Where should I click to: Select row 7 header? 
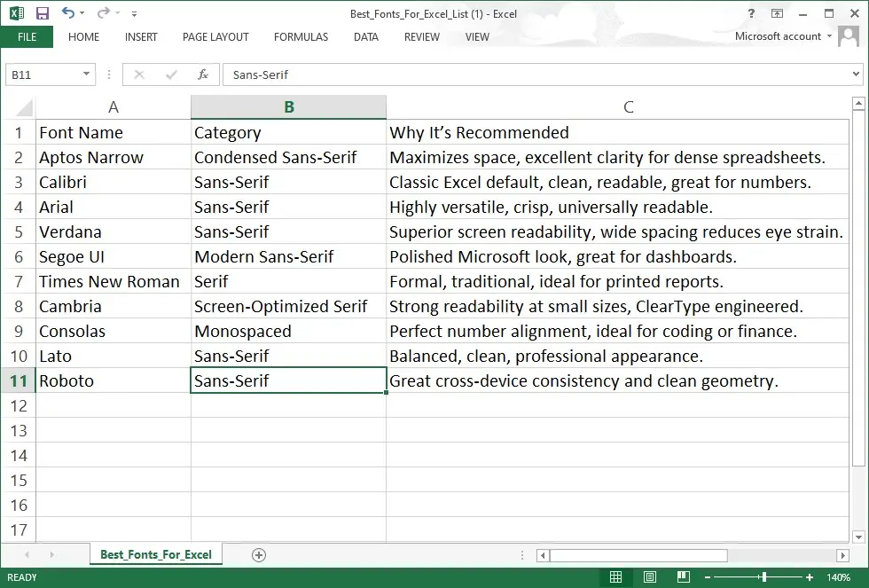point(19,281)
